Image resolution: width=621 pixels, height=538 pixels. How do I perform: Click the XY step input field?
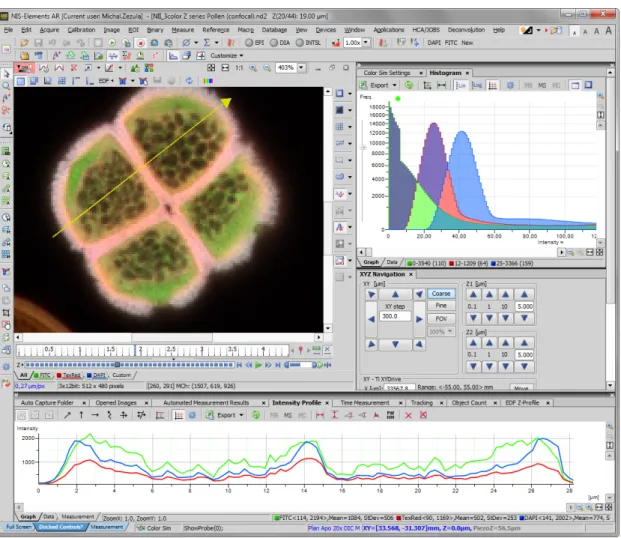point(395,316)
